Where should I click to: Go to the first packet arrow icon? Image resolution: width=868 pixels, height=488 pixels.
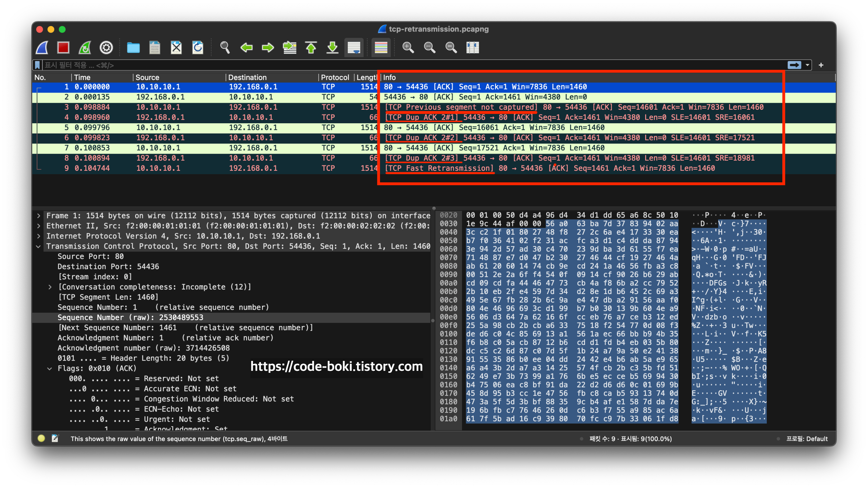tap(311, 47)
